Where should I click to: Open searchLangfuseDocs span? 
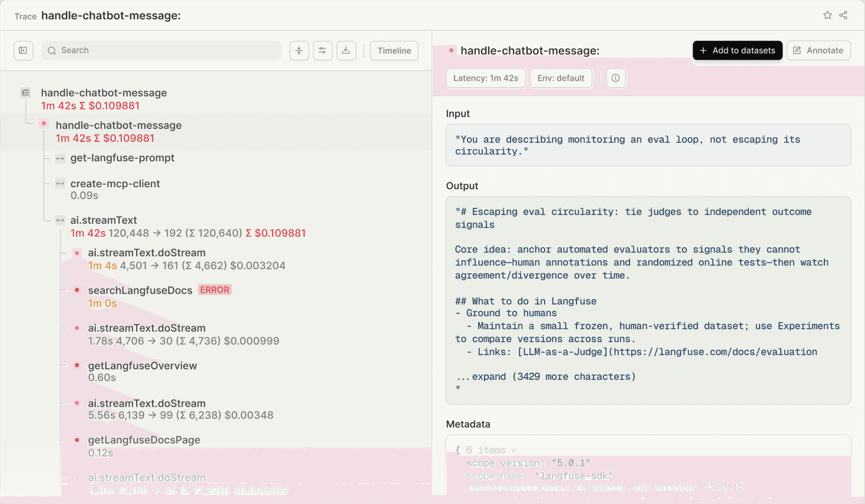tap(140, 290)
